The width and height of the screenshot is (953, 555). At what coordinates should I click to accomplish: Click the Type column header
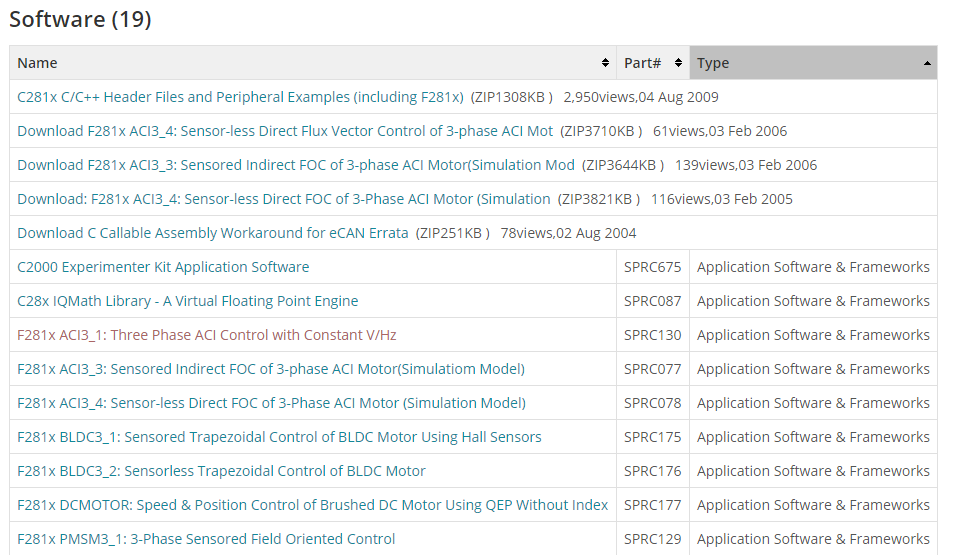(713, 63)
